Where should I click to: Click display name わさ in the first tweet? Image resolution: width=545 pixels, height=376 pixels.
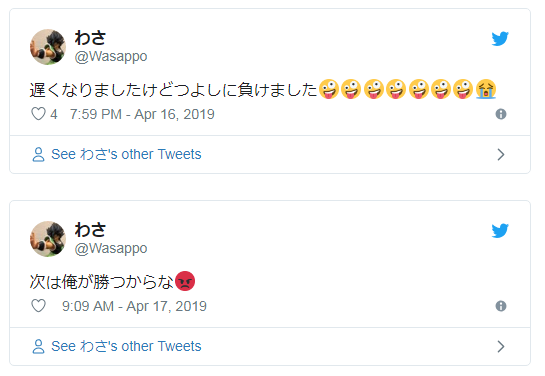[90, 38]
